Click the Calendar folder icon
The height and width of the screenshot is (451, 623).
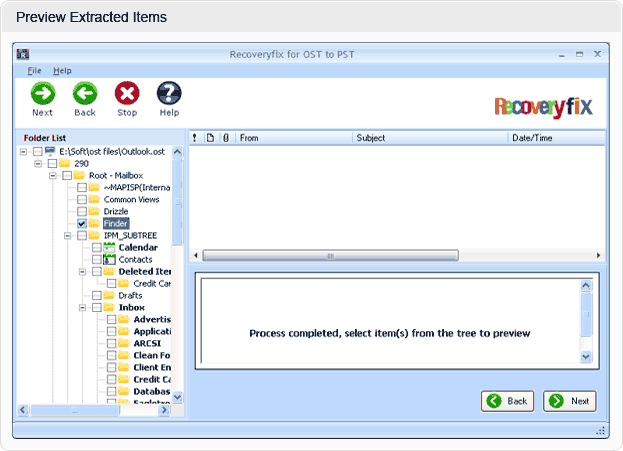(109, 247)
